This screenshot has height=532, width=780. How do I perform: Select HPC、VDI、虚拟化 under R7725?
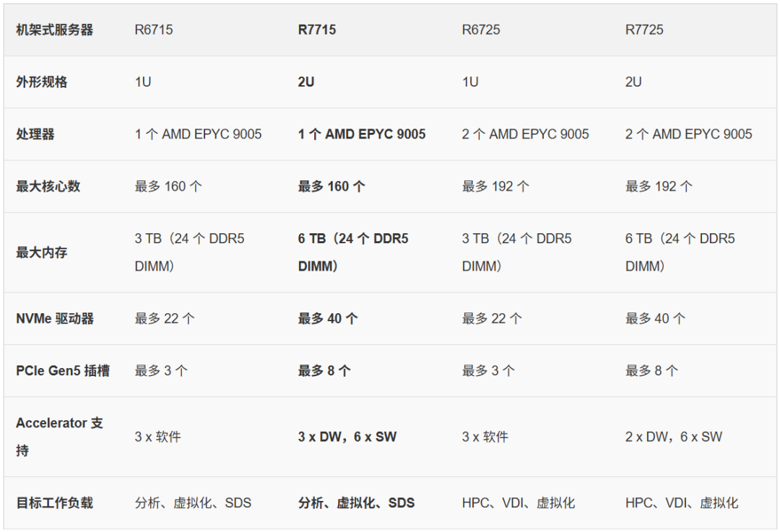pos(682,503)
